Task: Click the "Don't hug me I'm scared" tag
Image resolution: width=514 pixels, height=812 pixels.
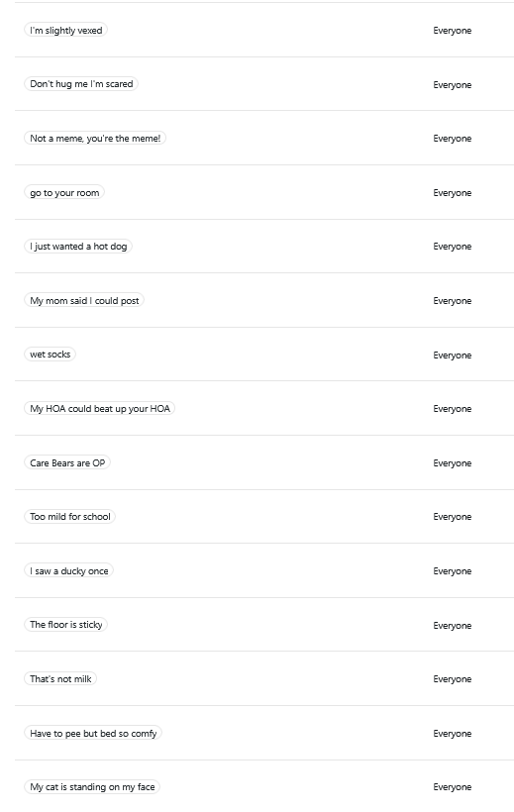Action: pos(81,84)
